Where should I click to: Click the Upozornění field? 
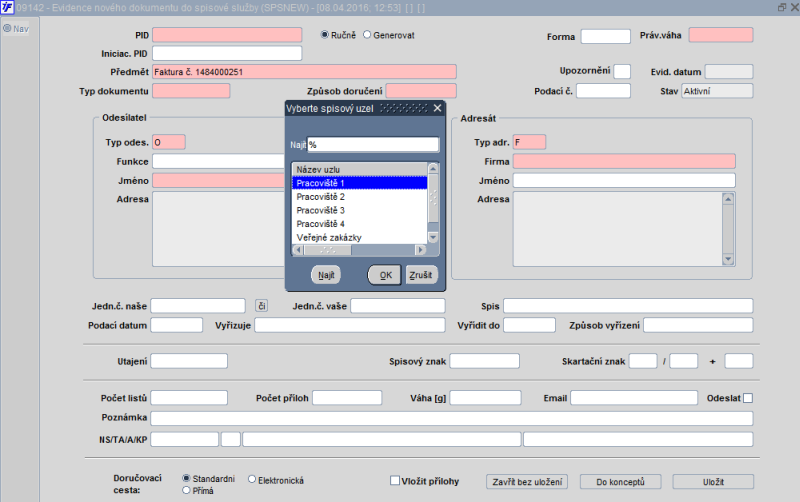pyautogui.click(x=622, y=71)
